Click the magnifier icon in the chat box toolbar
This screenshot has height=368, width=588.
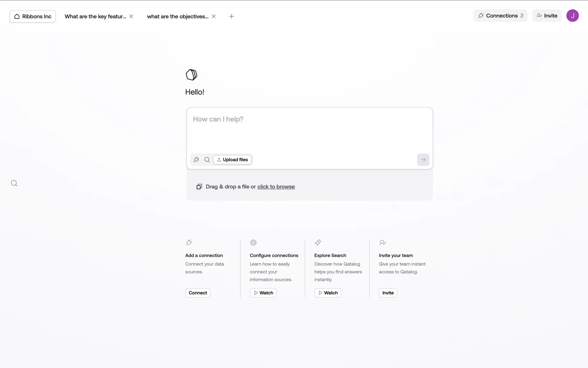[x=207, y=159]
